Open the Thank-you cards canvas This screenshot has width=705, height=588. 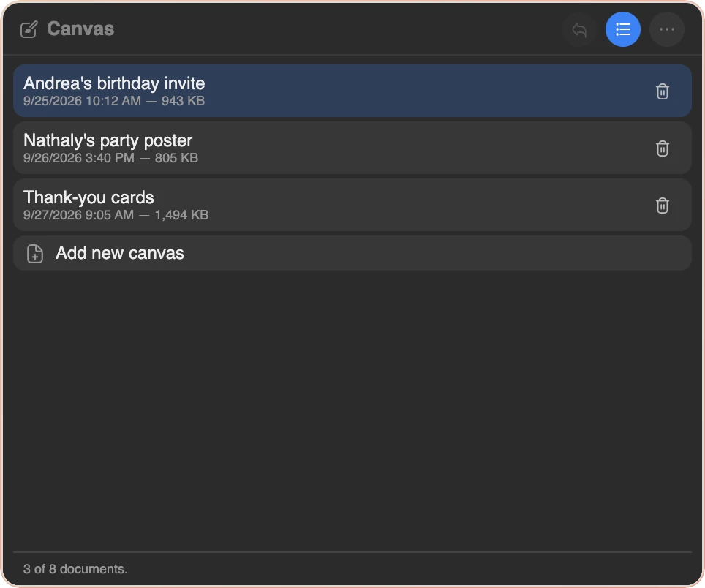point(352,205)
